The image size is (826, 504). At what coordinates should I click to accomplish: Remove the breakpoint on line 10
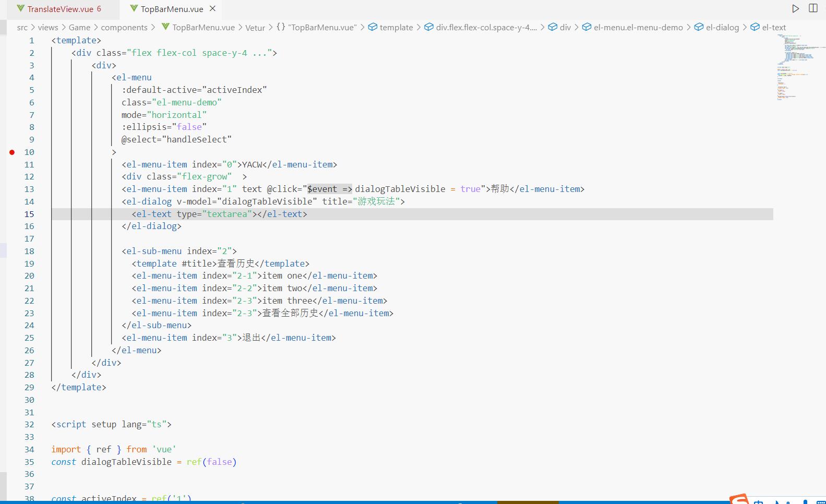pyautogui.click(x=12, y=152)
